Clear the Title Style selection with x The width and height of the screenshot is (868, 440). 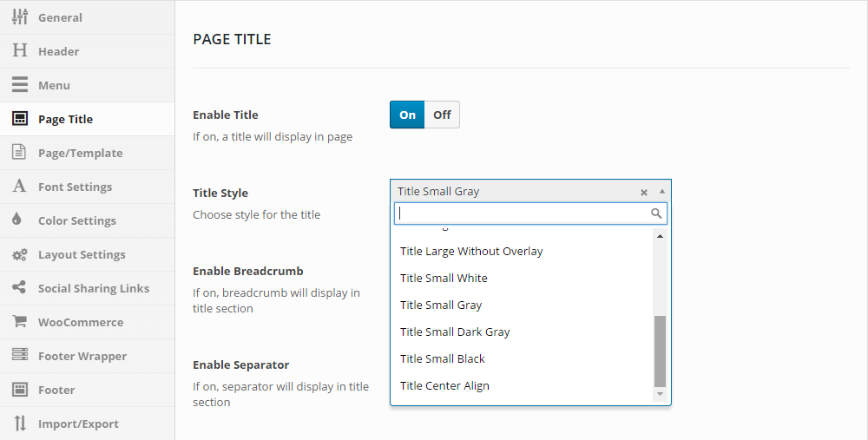[644, 192]
